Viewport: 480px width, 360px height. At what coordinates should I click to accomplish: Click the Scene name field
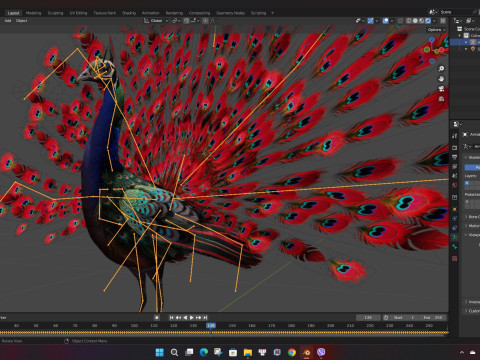[455, 12]
